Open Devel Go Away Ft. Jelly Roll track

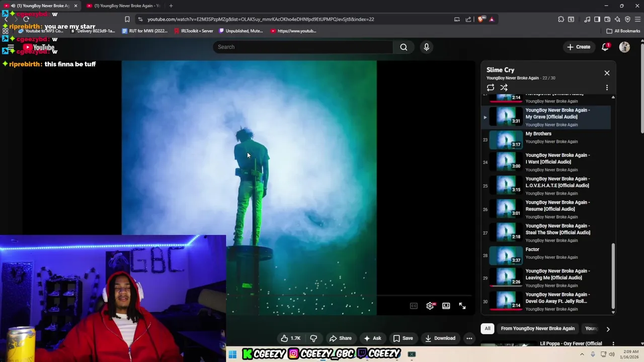click(x=546, y=302)
